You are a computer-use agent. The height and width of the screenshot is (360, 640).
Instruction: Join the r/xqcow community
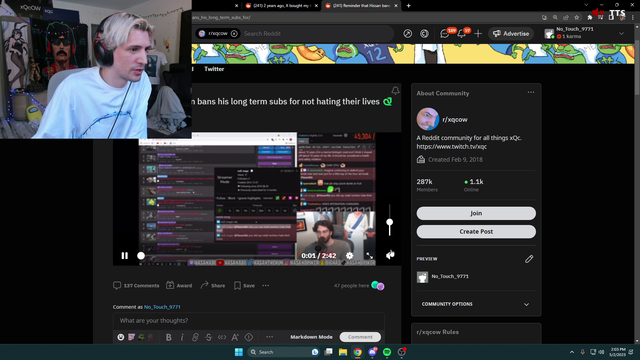point(476,213)
